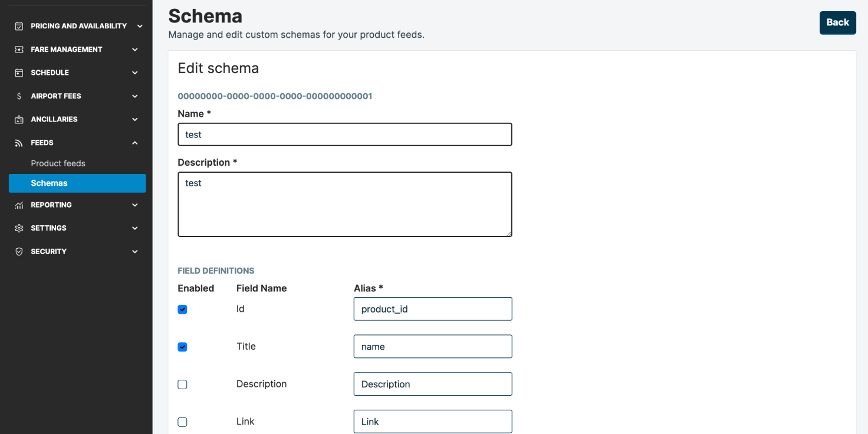Image resolution: width=868 pixels, height=434 pixels.
Task: Click into the schema Name input field
Action: (x=344, y=134)
